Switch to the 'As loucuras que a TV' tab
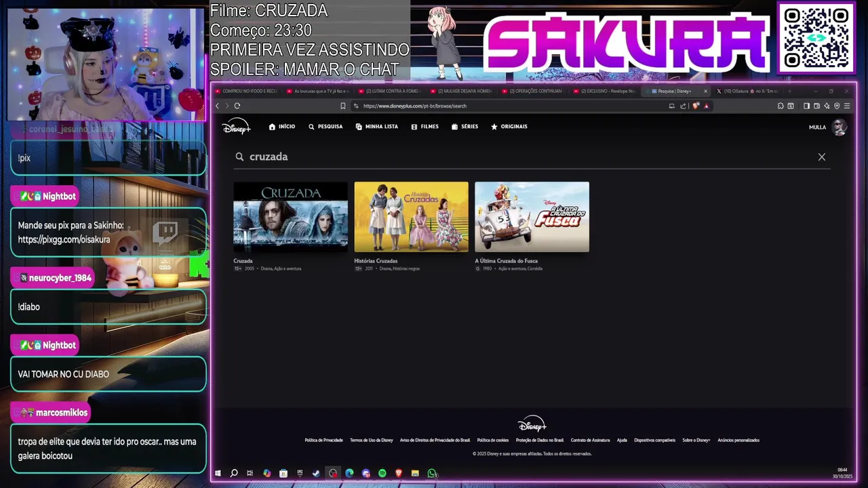This screenshot has width=868, height=488. click(x=319, y=91)
